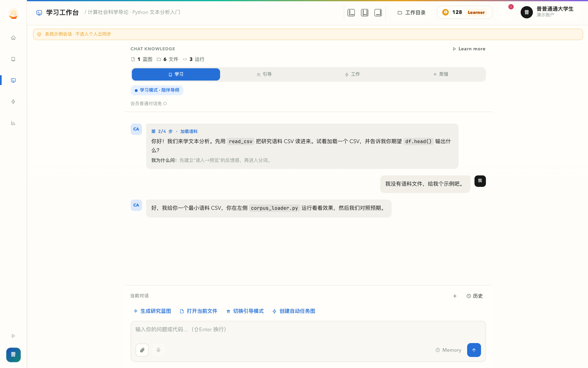Toggle the center panel layout icon
588x368 pixels.
click(x=364, y=12)
